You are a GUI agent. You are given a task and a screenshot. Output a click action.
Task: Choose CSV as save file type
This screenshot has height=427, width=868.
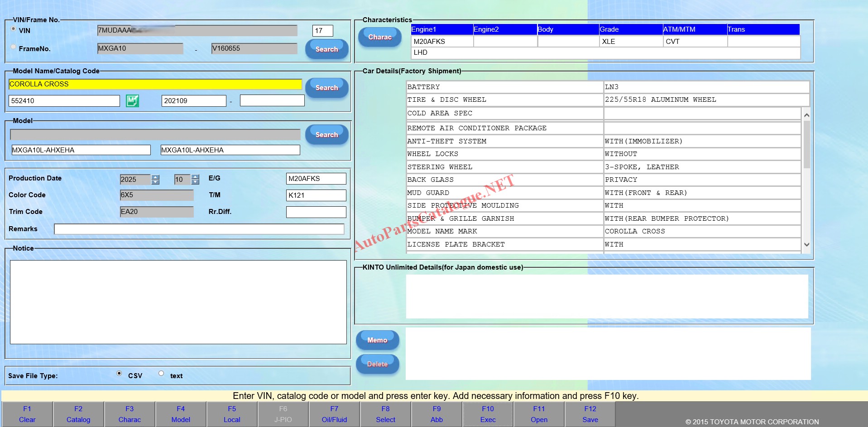click(x=119, y=374)
